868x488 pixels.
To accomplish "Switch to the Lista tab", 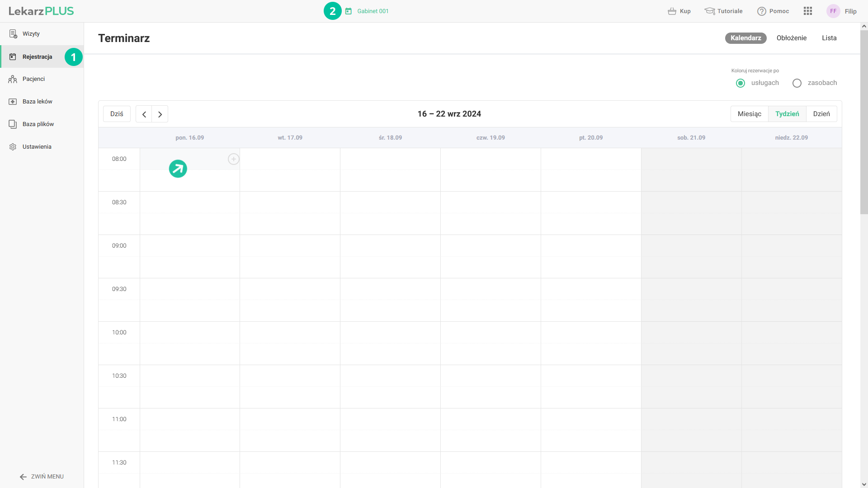I will pos(829,38).
